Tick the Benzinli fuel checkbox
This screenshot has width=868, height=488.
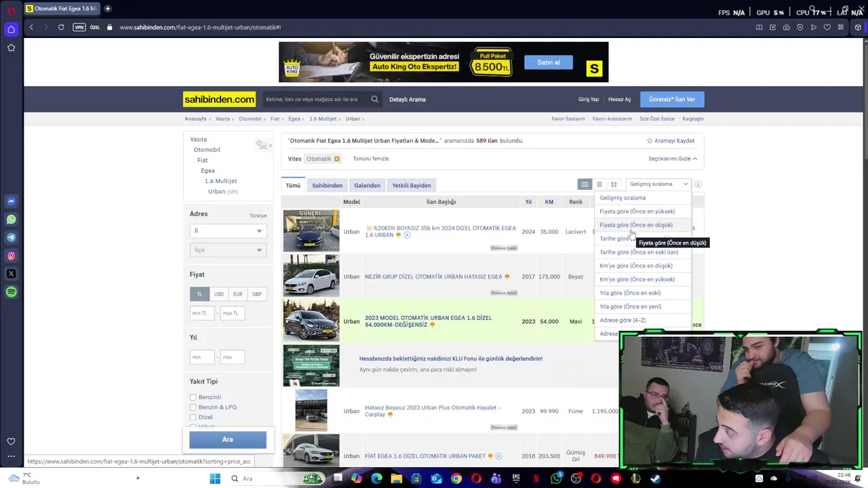tap(193, 397)
